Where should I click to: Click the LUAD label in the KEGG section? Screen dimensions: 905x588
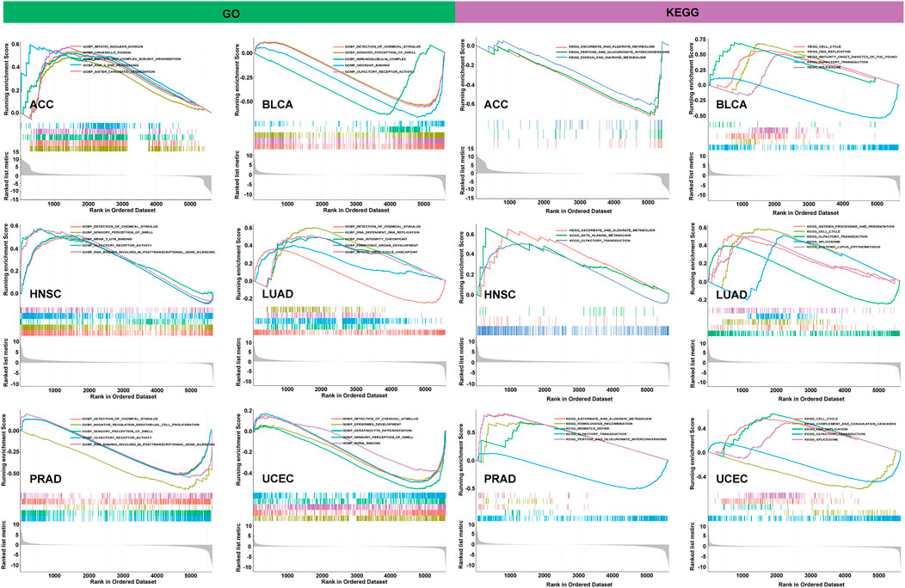731,295
